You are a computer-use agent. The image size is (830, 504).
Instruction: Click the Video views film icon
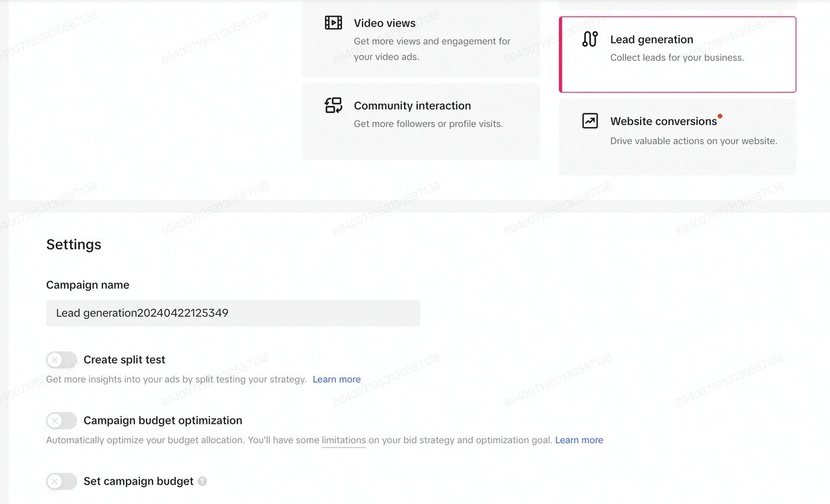(333, 23)
